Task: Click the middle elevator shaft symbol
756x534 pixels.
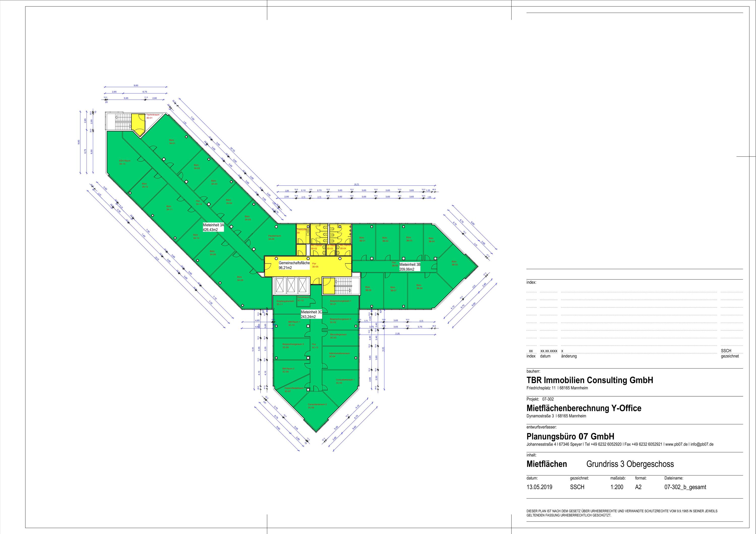Action: point(292,285)
